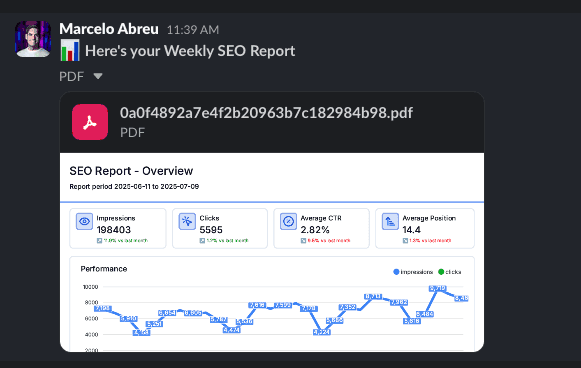Click the report period date text

point(134,186)
